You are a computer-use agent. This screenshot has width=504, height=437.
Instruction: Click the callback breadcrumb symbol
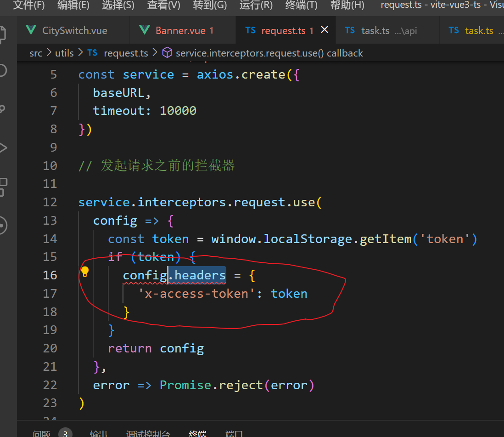(x=269, y=53)
